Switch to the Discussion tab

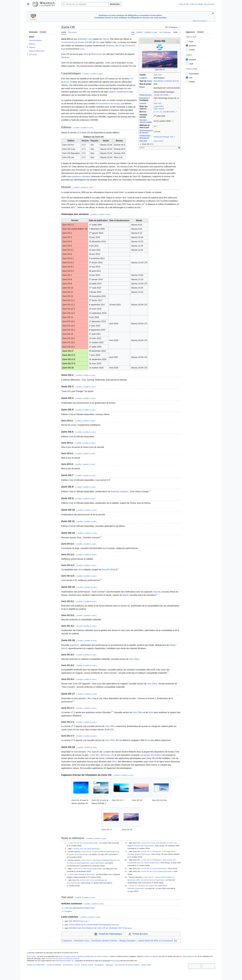pyautogui.click(x=72, y=32)
